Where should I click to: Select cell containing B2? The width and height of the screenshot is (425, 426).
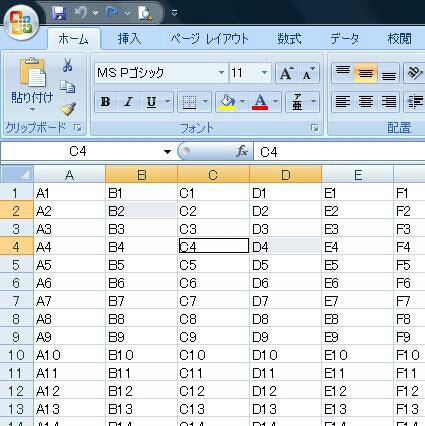click(141, 211)
